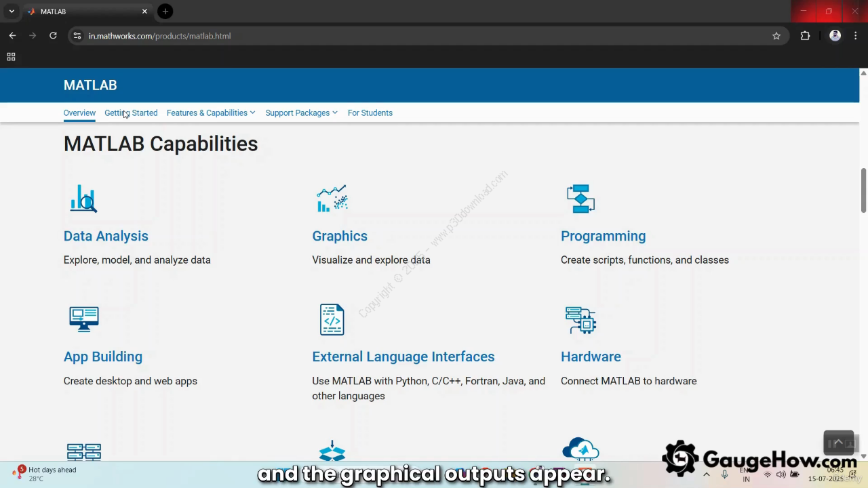Click the 'MATLAB Capabilities' heading
This screenshot has height=488, width=868.
(x=161, y=144)
